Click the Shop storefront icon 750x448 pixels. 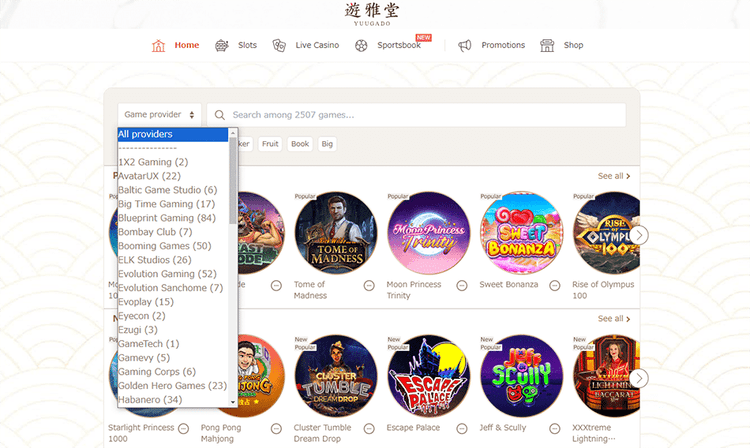tap(547, 45)
